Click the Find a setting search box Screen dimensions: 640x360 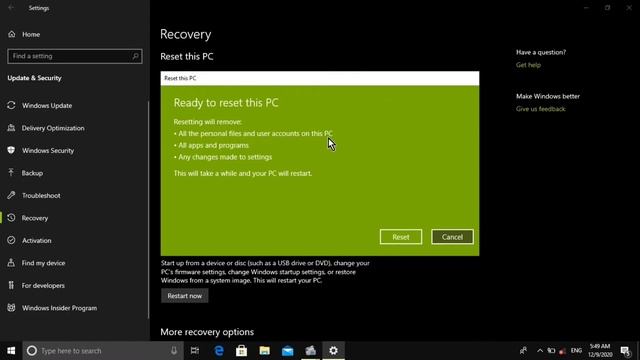[75, 56]
